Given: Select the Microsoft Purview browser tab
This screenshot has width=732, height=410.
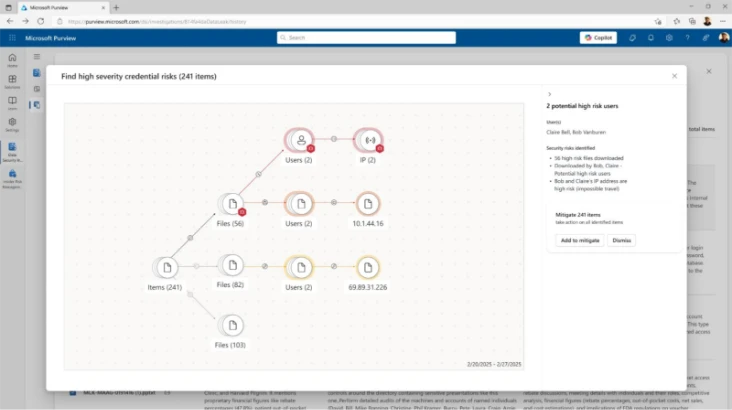Looking at the screenshot, I should pos(63,7).
